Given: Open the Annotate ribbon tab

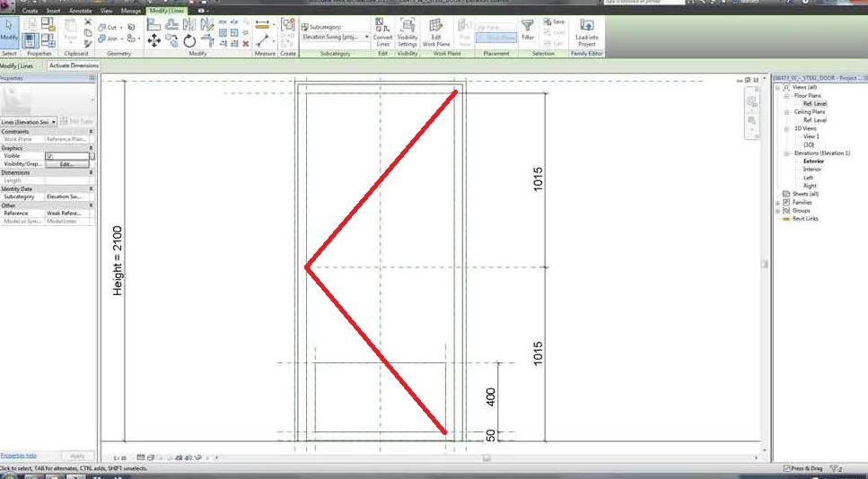Looking at the screenshot, I should tap(80, 11).
